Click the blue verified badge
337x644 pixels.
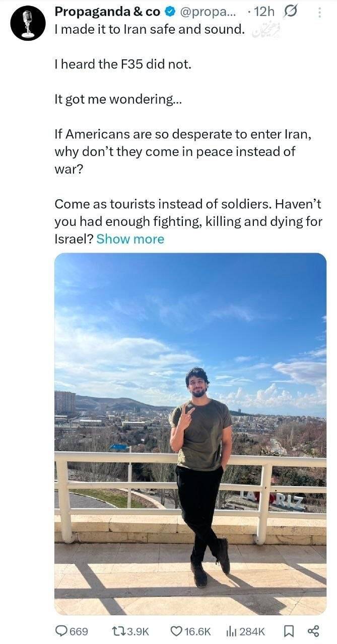170,12
